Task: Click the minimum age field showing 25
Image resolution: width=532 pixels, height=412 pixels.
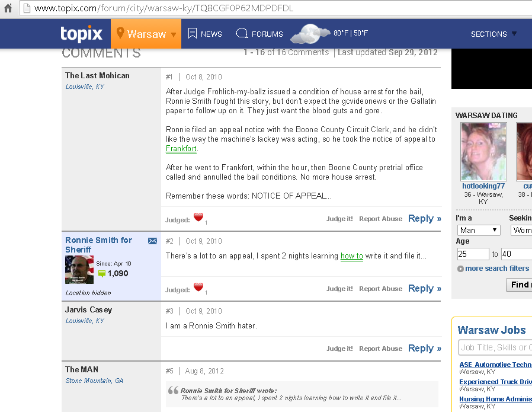Action: coord(473,254)
